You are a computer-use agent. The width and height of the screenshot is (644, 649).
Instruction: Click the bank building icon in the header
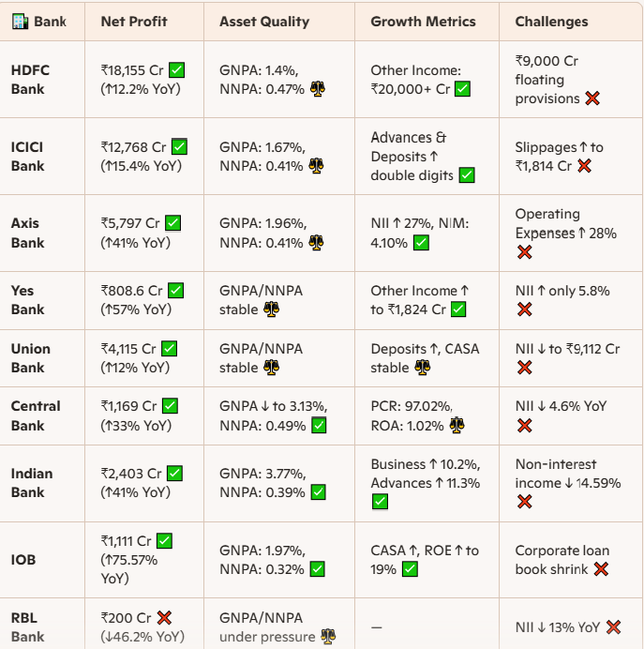tap(20, 21)
